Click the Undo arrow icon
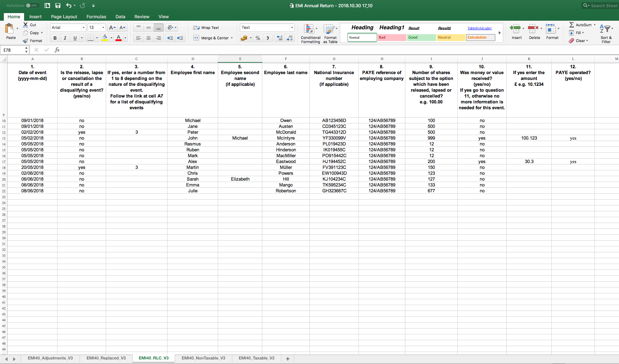Screen dimensions: 619x364 pyautogui.click(x=69, y=6)
